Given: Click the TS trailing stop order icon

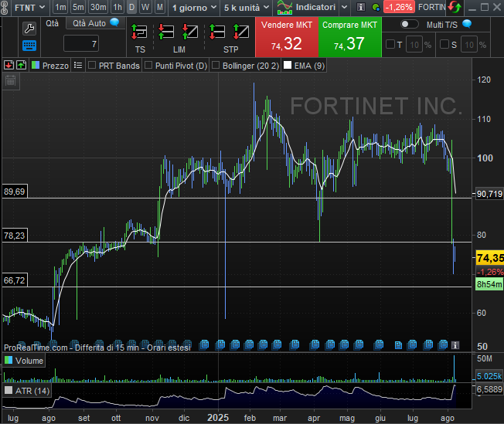Looking at the screenshot, I should 140,34.
